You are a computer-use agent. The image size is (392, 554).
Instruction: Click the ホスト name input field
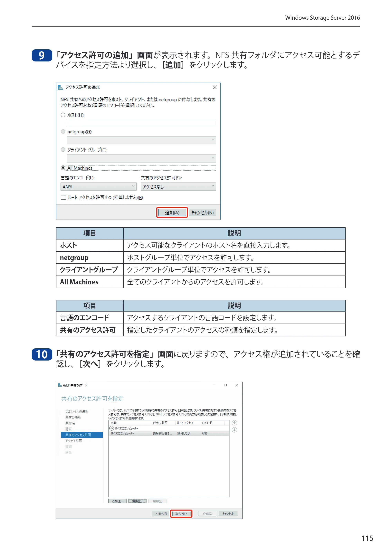(141, 123)
